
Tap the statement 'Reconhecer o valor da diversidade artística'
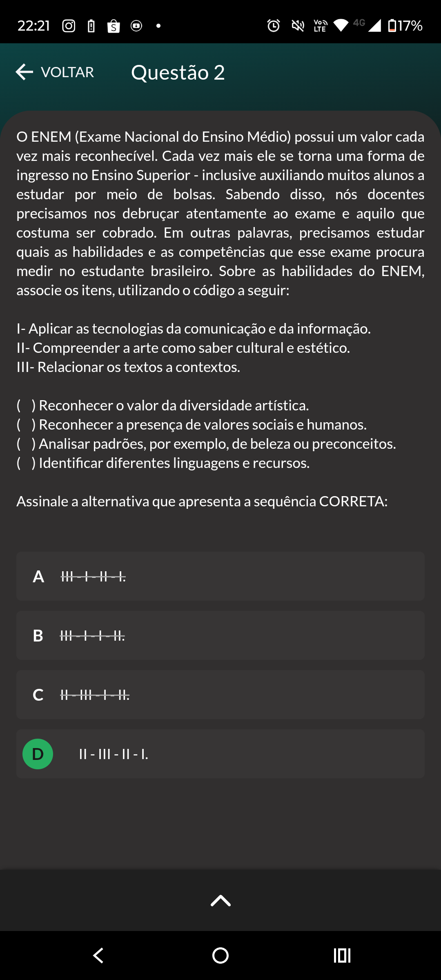(x=174, y=405)
